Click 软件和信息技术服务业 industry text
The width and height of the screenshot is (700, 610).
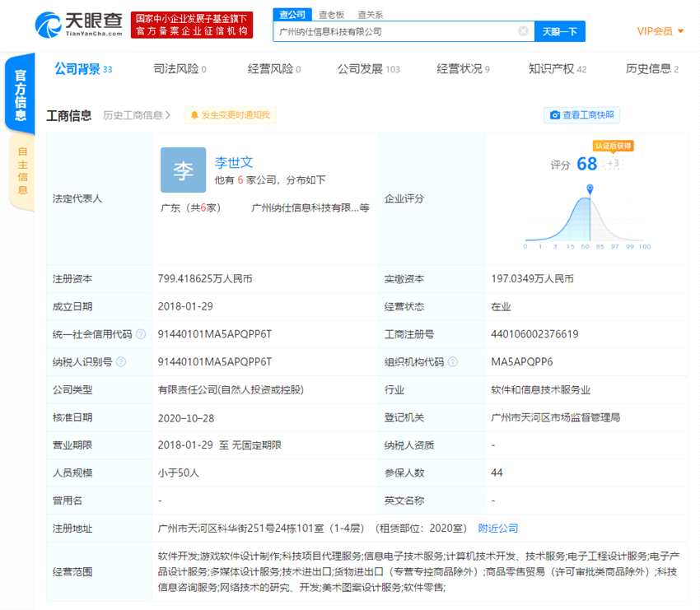pyautogui.click(x=540, y=389)
